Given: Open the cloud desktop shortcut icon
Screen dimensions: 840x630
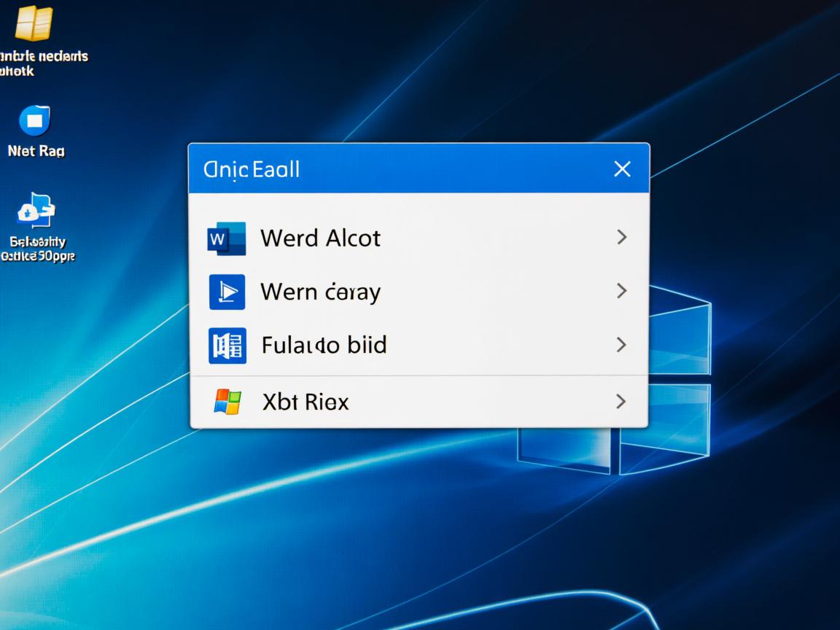Looking at the screenshot, I should [x=36, y=212].
